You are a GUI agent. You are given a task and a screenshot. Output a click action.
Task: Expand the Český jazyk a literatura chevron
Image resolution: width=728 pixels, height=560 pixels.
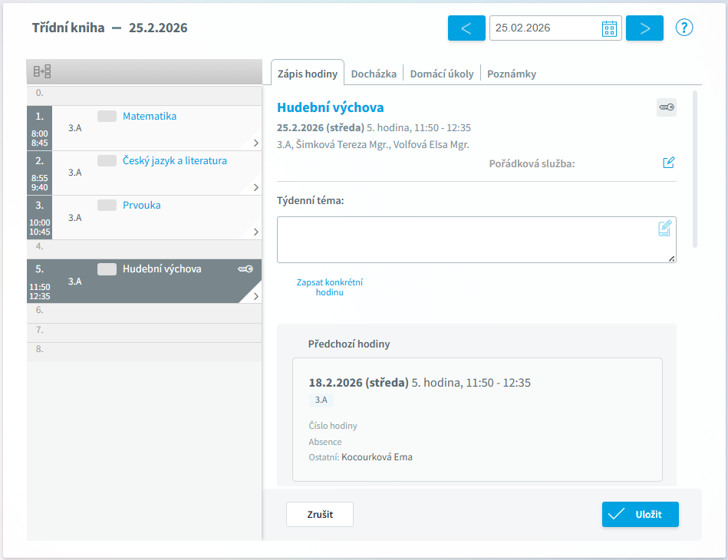(255, 187)
